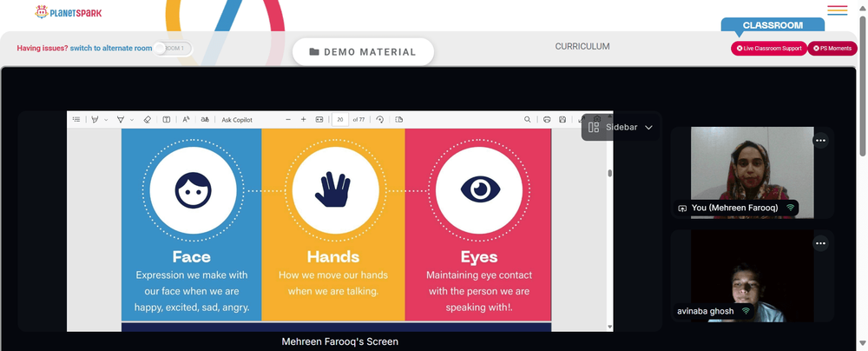Open the translate icon in PDF toolbar
The width and height of the screenshot is (868, 351).
[x=205, y=119]
